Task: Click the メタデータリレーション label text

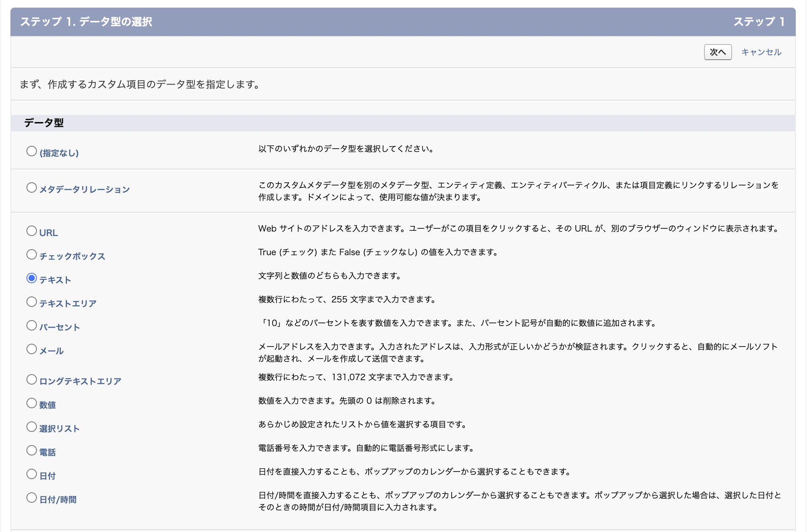Action: coord(85,189)
